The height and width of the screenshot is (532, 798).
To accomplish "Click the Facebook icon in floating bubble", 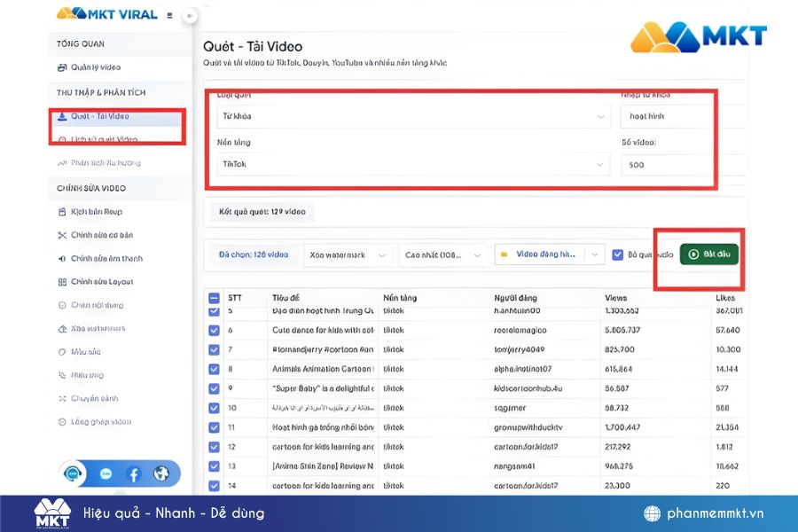I will tap(134, 473).
